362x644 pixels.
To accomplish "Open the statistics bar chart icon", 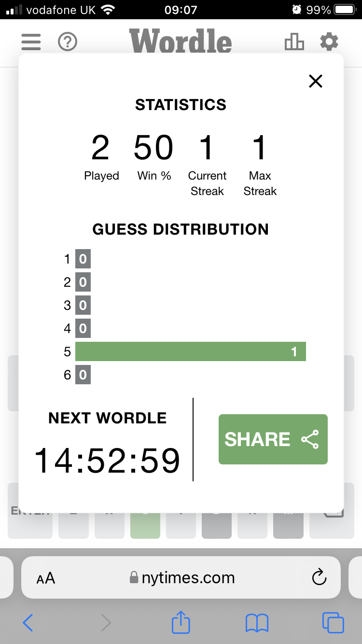I will coord(294,42).
